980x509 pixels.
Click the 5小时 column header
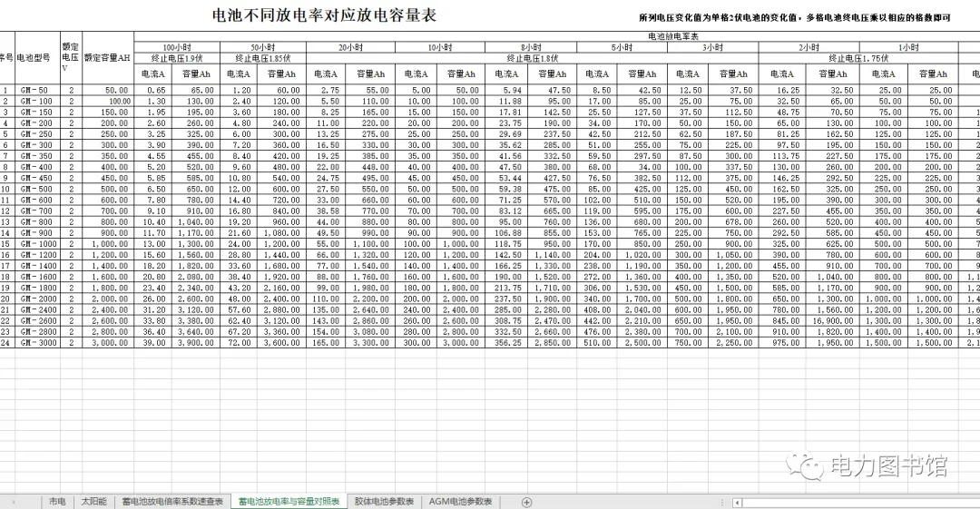tap(622, 47)
